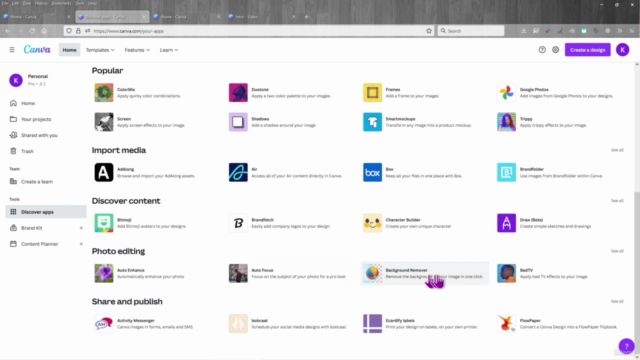Viewport: 640px width, 360px height.
Task: Open the Trippy app icon
Action: pos(506,122)
